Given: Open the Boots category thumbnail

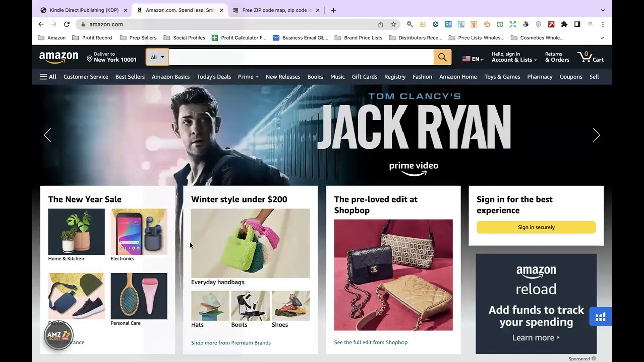Looking at the screenshot, I should point(251,305).
